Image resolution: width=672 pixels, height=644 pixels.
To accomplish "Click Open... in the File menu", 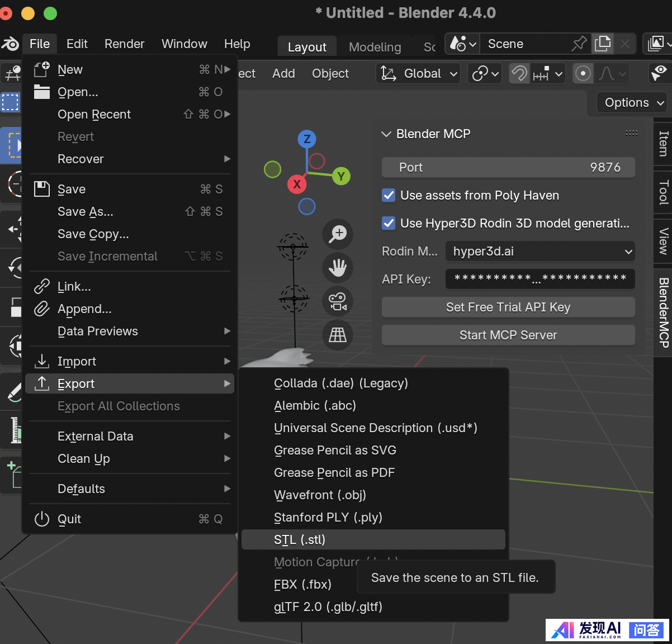I will [x=130, y=92].
